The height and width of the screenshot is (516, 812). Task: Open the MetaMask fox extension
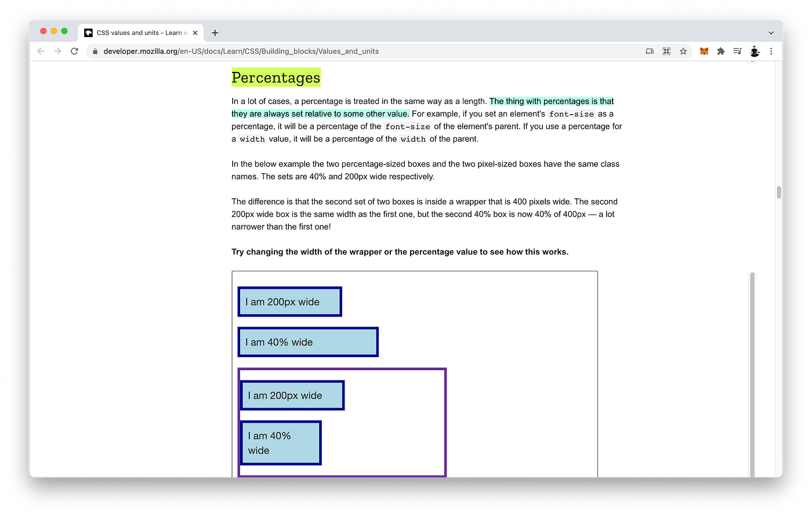pos(704,51)
